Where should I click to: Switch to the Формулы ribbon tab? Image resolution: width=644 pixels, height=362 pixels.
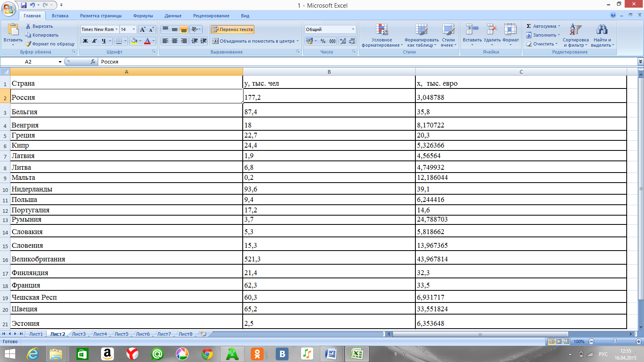pyautogui.click(x=143, y=16)
